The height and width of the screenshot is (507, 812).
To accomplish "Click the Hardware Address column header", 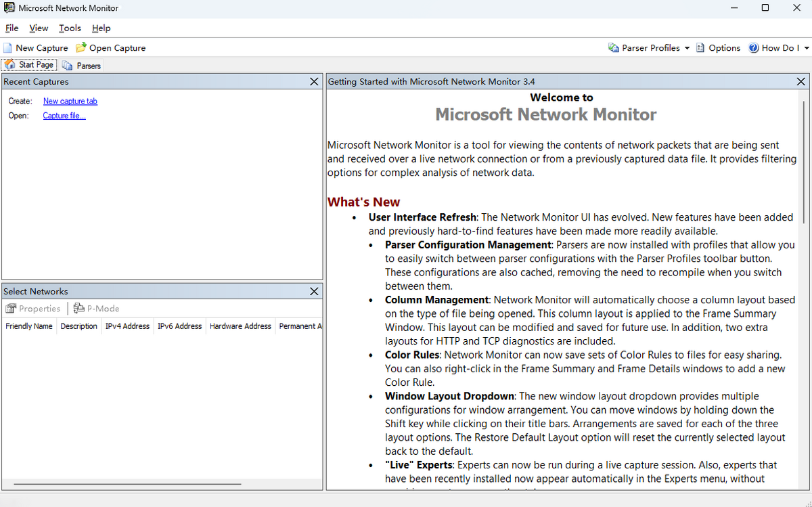I will [240, 326].
